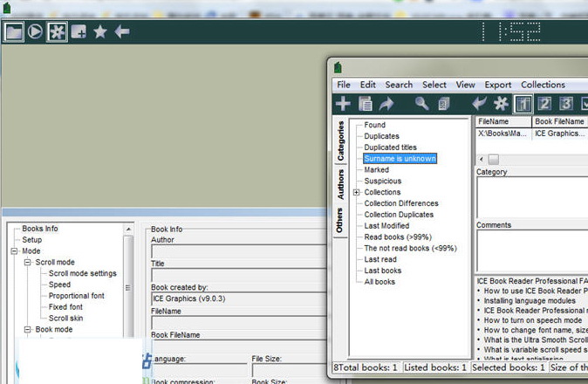Select the Found category
The width and height of the screenshot is (588, 384).
pos(374,125)
